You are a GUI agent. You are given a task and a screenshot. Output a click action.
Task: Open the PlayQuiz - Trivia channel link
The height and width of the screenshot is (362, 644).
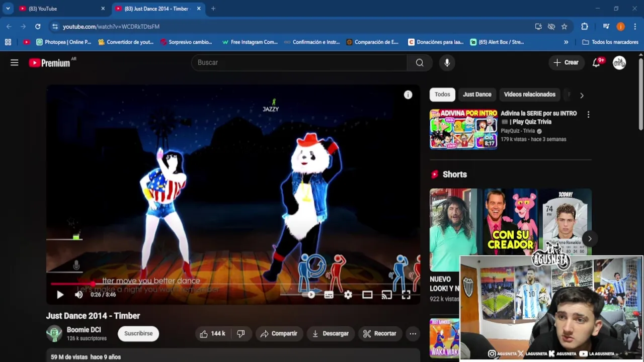pyautogui.click(x=518, y=131)
